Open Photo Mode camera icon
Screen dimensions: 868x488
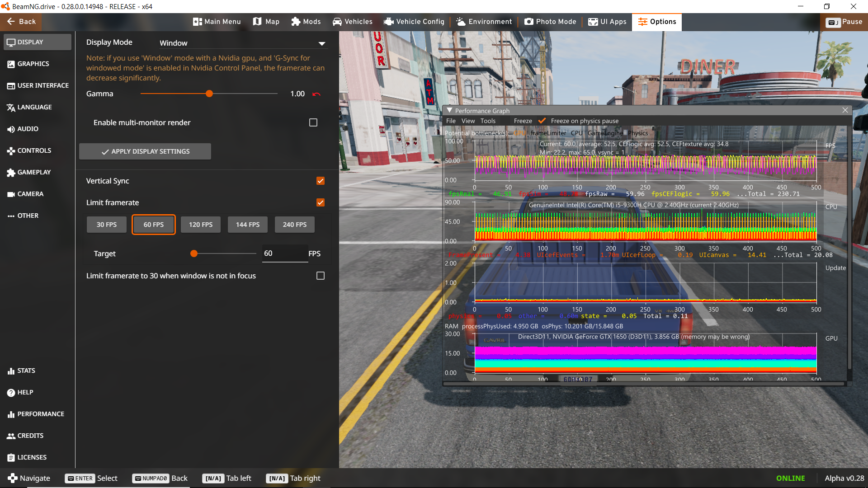(528, 22)
